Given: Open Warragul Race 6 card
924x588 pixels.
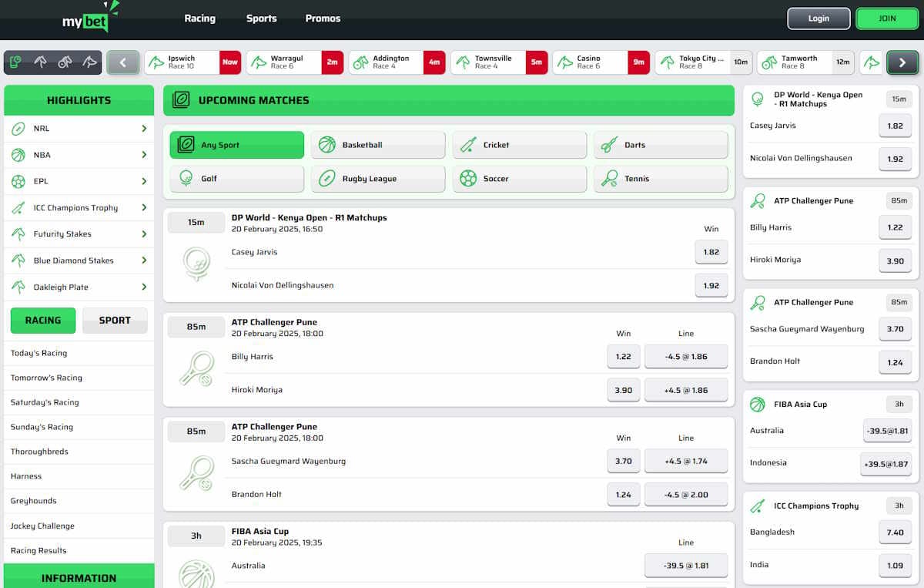Looking at the screenshot, I should coord(295,62).
